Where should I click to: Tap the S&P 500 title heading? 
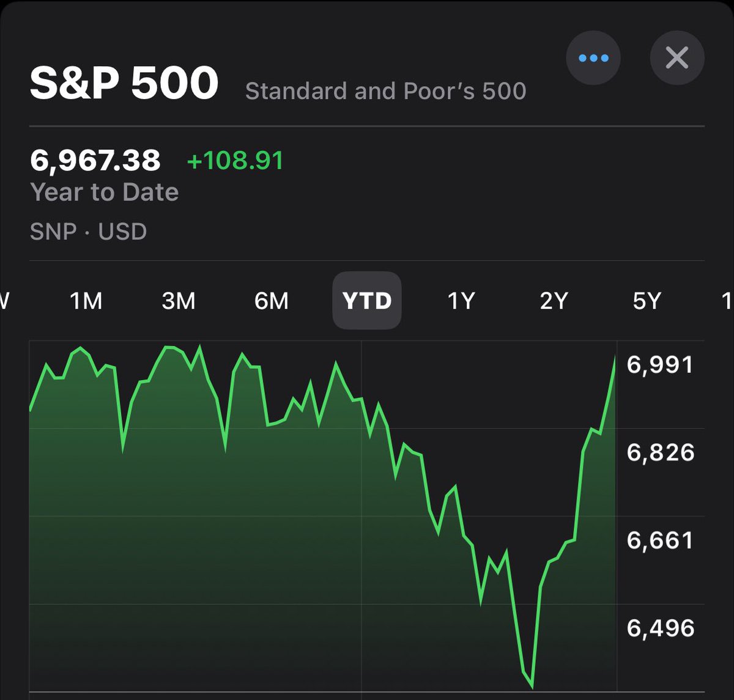[x=124, y=83]
